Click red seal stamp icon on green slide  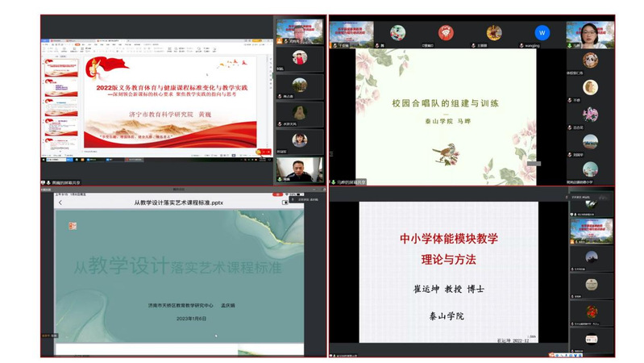(73, 226)
